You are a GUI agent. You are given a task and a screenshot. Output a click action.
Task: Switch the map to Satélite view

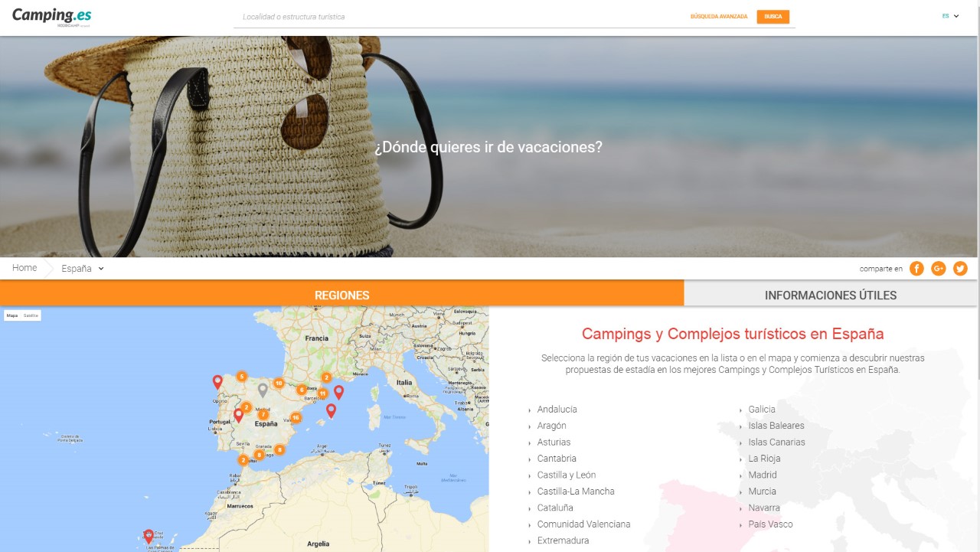[x=32, y=314]
